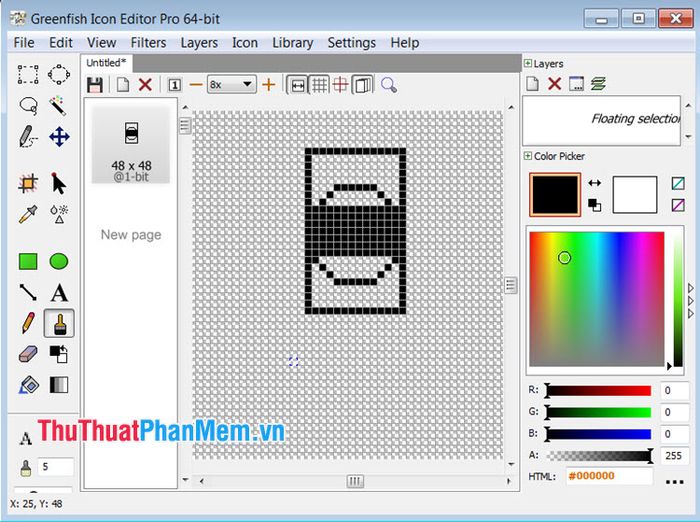The height and width of the screenshot is (522, 700).
Task: Toggle fit-to-window view
Action: click(x=298, y=85)
